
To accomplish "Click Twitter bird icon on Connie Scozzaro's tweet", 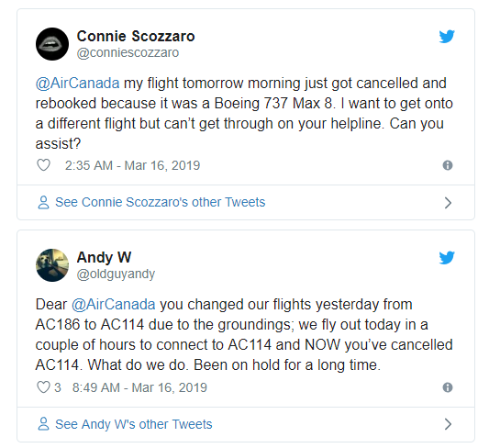I will (x=447, y=36).
